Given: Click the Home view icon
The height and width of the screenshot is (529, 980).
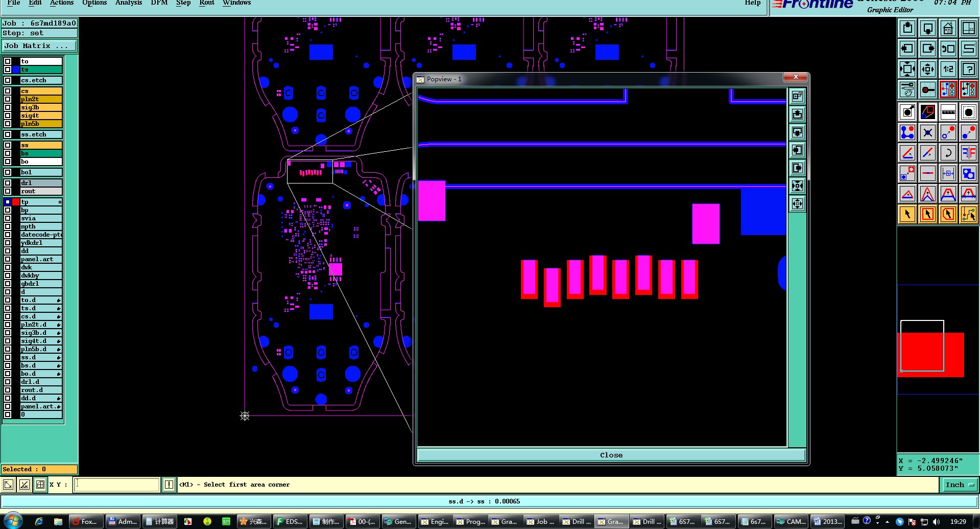Looking at the screenshot, I should pyautogui.click(x=948, y=28).
